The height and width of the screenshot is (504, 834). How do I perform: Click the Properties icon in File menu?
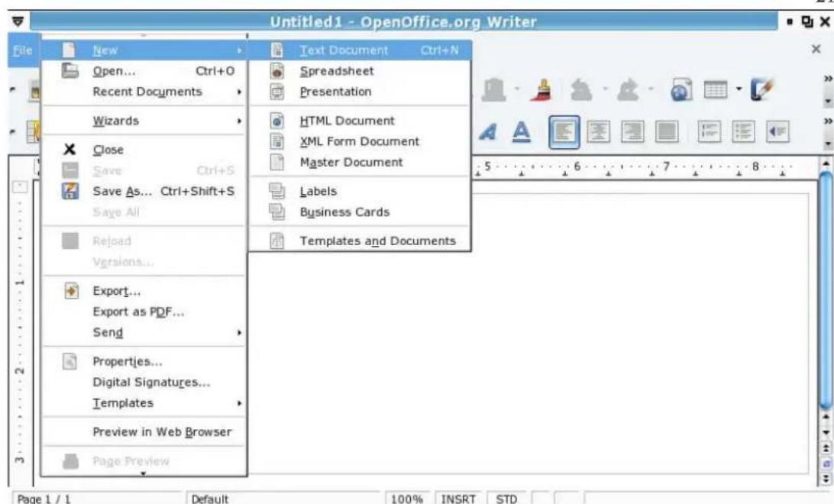point(69,361)
